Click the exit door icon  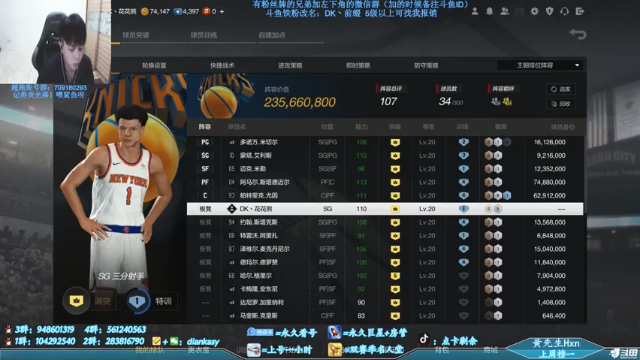580,11
